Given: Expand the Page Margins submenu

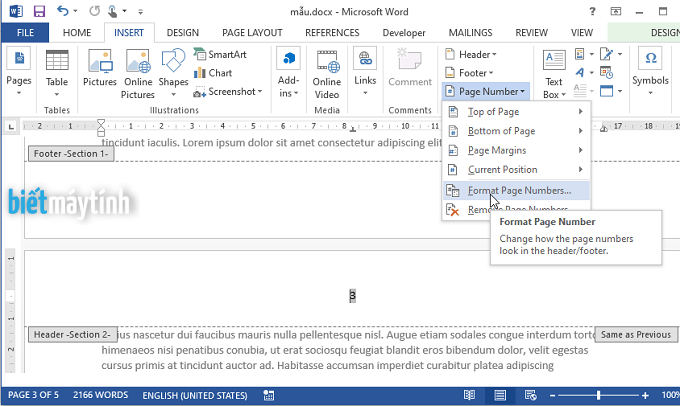Looking at the screenshot, I should click(516, 151).
